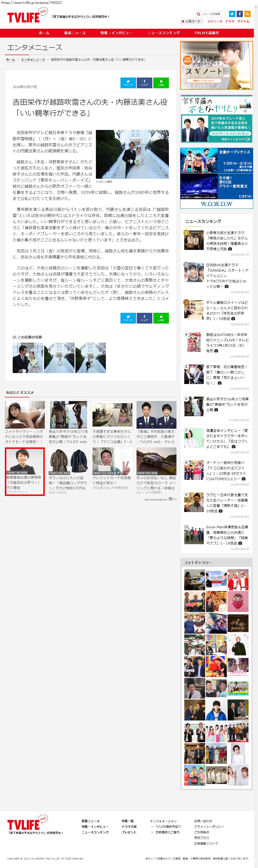
Task: Open the Facebook icon in the header
Action: [240, 14]
